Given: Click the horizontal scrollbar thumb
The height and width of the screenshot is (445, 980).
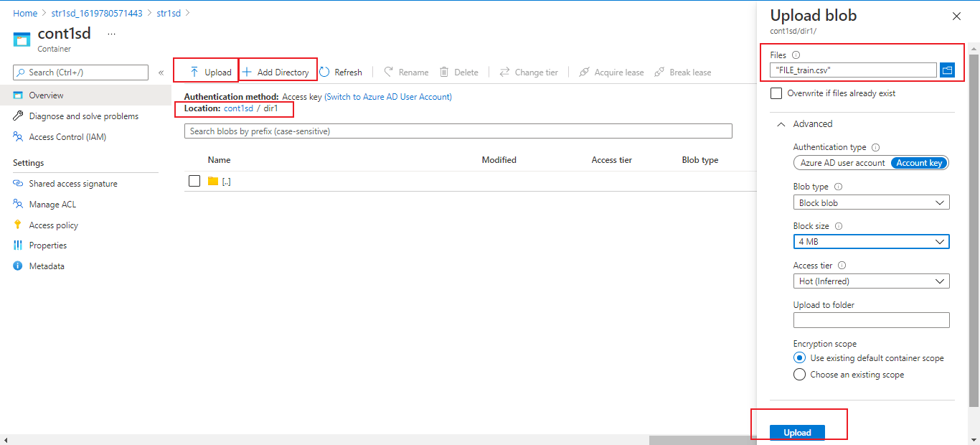Looking at the screenshot, I should (x=702, y=440).
